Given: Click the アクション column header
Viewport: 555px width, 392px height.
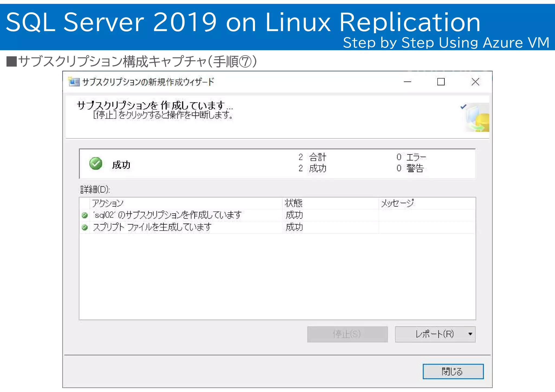Looking at the screenshot, I should (x=186, y=203).
